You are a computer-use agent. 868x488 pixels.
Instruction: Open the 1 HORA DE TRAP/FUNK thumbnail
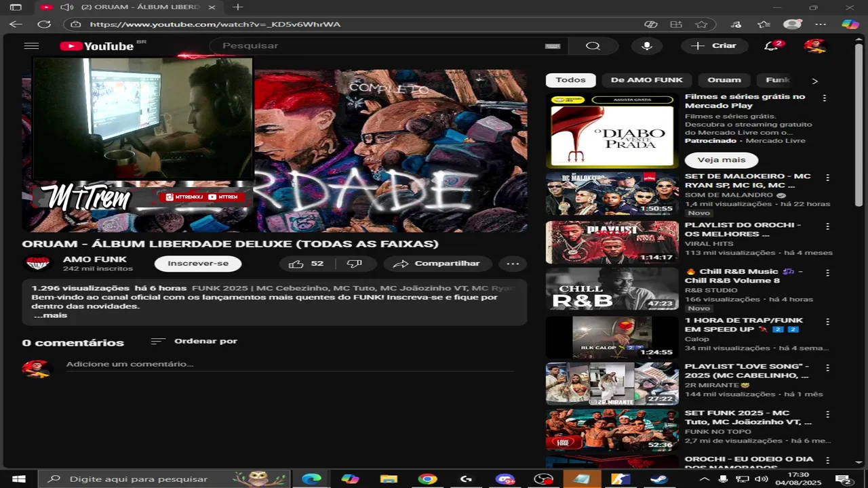[612, 337]
